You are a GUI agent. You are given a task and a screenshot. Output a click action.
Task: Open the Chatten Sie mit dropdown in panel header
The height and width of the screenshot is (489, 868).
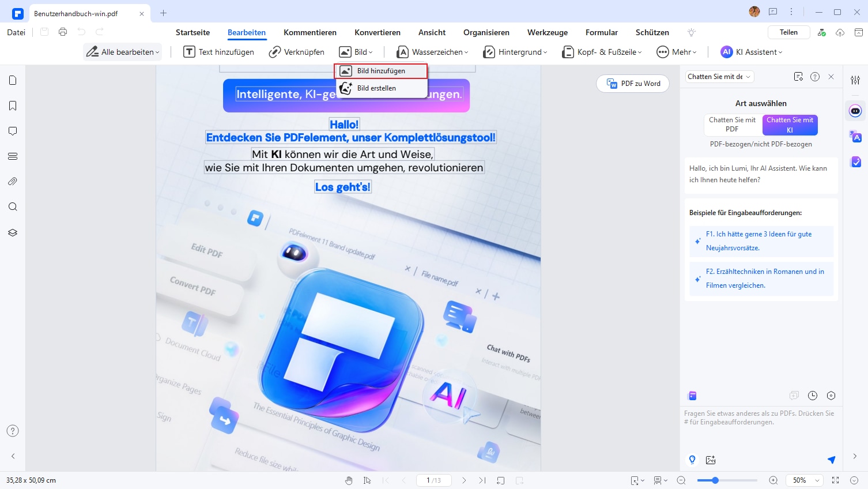click(x=719, y=77)
